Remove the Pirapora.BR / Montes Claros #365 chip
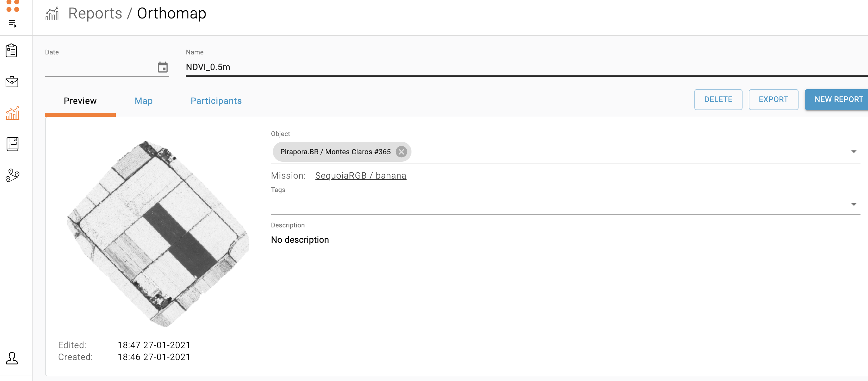 click(x=401, y=152)
